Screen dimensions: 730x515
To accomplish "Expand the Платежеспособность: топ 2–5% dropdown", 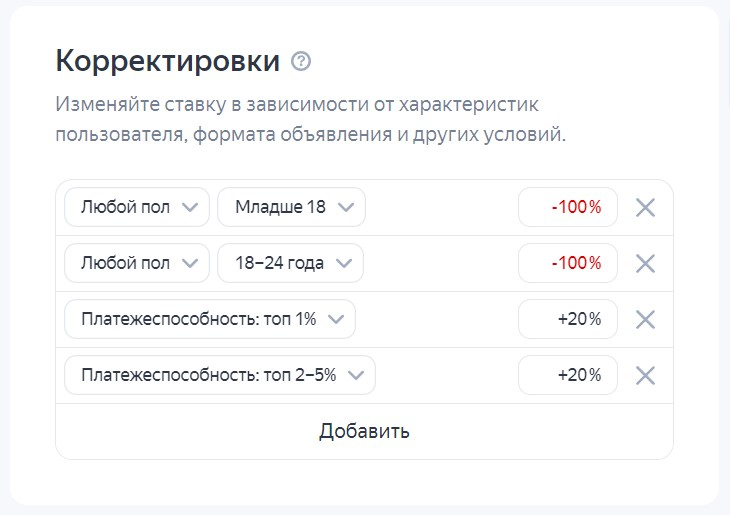I will point(219,376).
